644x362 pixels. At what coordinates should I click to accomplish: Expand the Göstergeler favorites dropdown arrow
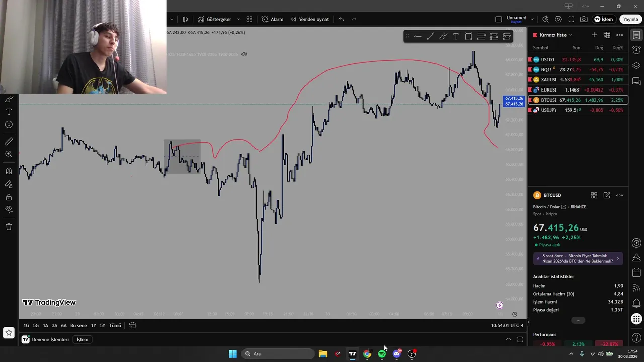[x=238, y=19]
